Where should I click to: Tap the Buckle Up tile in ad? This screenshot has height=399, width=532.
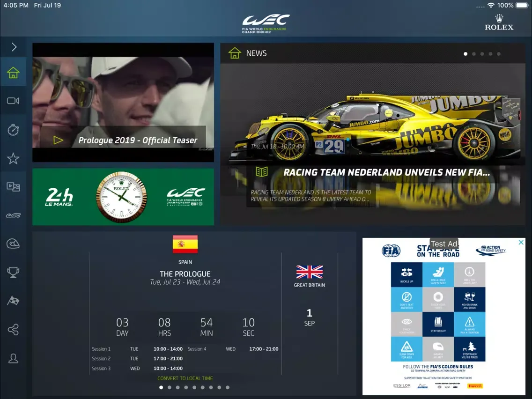(x=406, y=274)
